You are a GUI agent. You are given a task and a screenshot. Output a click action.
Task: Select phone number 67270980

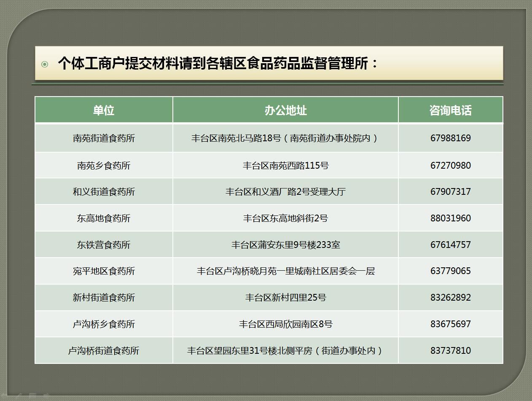(x=451, y=165)
